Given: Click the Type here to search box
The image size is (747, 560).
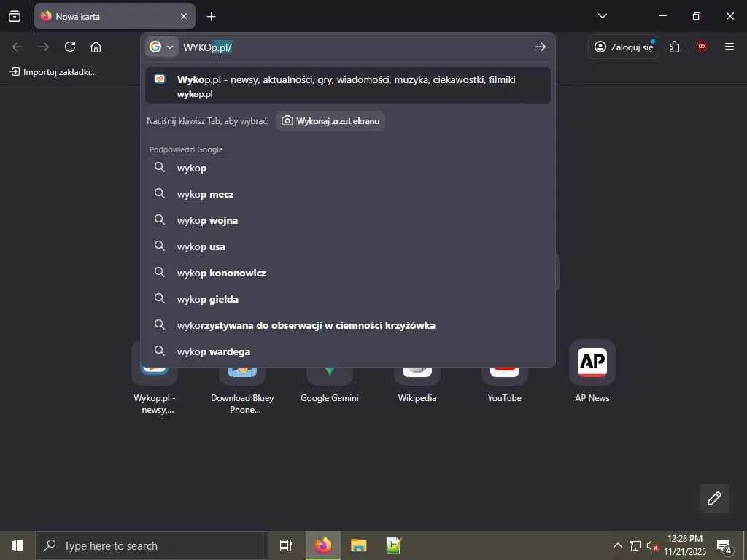Looking at the screenshot, I should 152,545.
